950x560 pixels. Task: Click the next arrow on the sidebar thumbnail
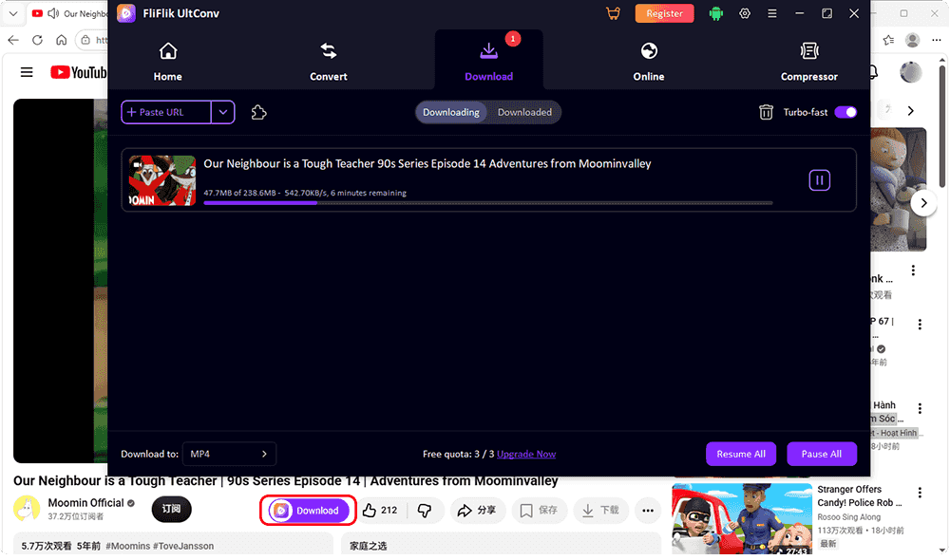click(x=923, y=203)
